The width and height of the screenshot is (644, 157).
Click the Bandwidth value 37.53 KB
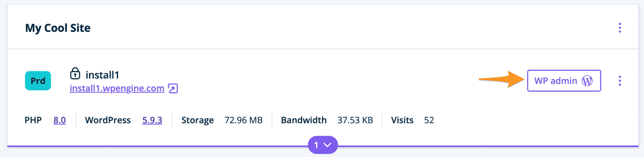pos(355,120)
